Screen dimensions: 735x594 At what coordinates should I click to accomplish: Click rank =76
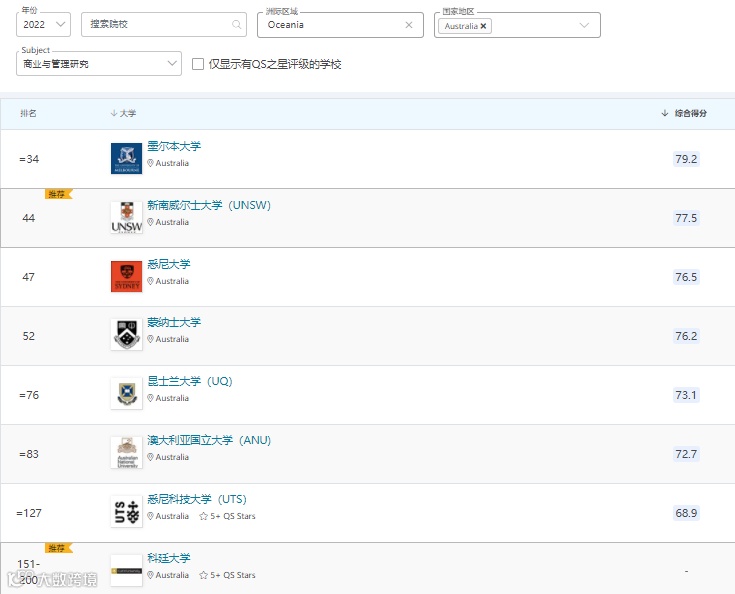(29, 395)
